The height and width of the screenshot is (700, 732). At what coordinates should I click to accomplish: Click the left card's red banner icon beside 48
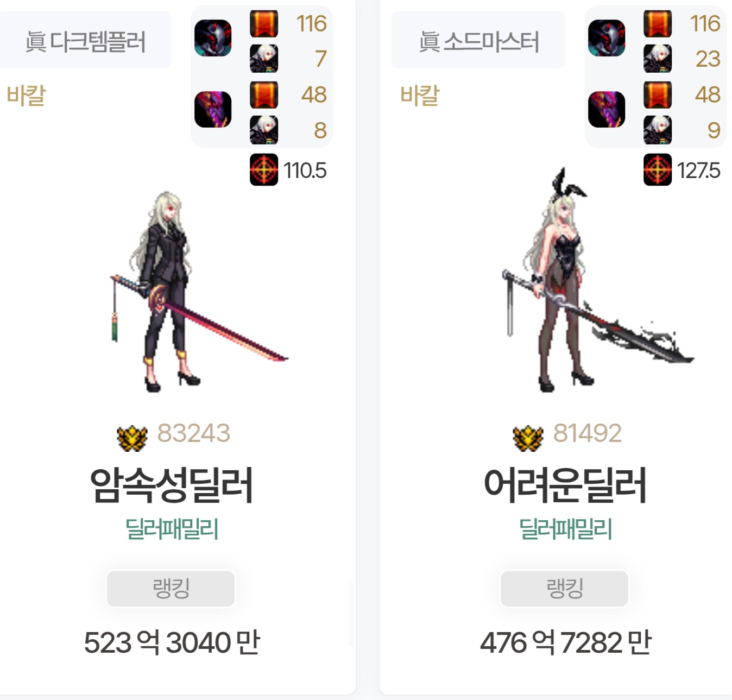264,94
